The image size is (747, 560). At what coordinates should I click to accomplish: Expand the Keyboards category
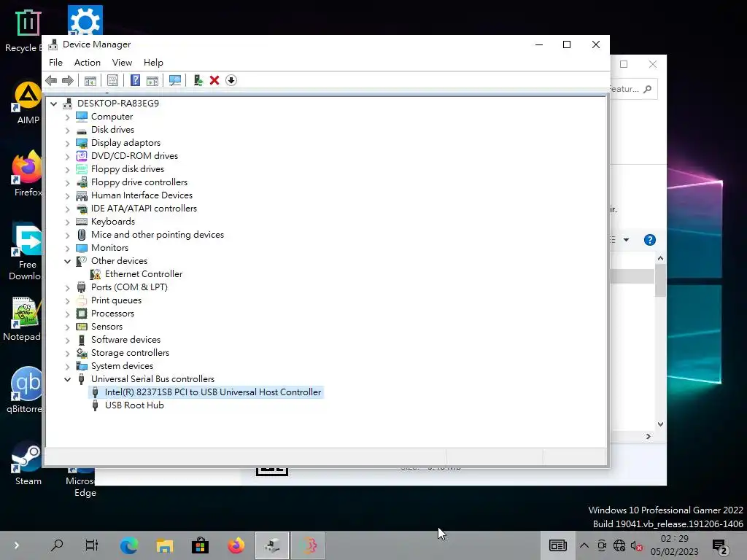67,222
